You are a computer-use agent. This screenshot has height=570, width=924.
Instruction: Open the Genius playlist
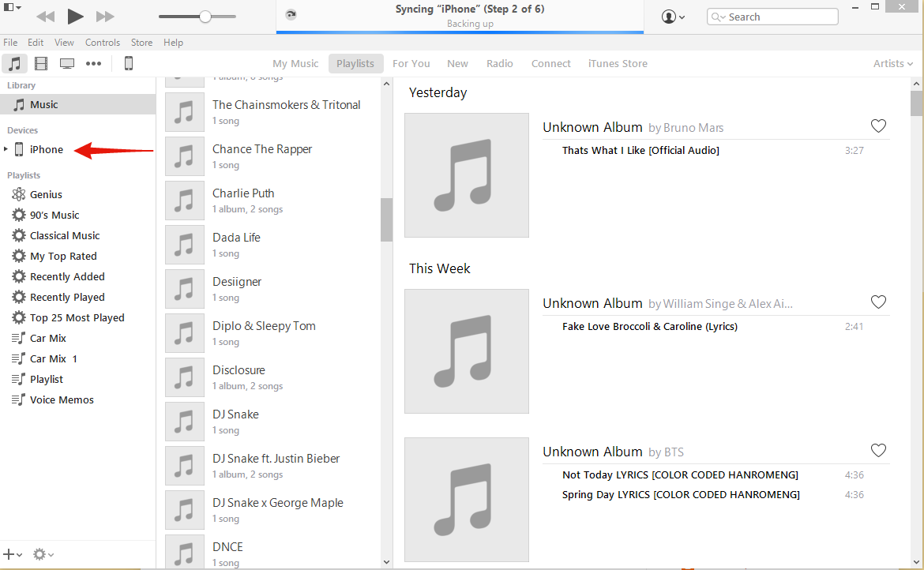click(37, 194)
